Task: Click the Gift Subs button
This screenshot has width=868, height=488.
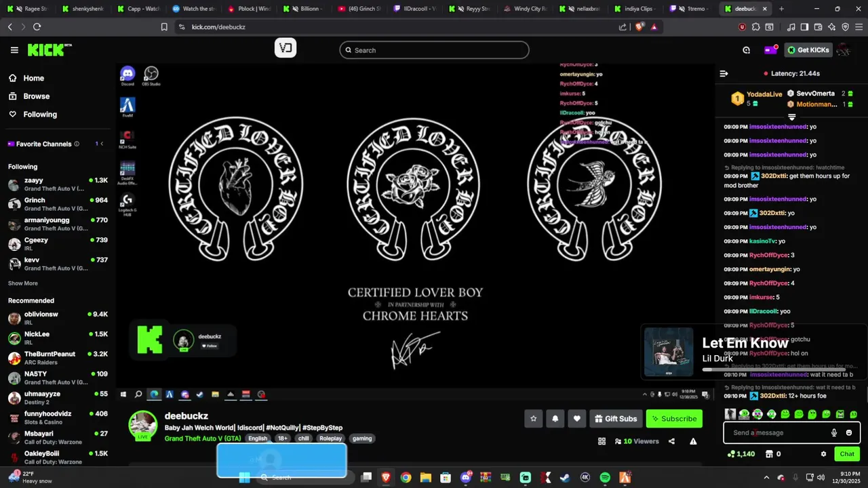Action: pyautogui.click(x=616, y=419)
